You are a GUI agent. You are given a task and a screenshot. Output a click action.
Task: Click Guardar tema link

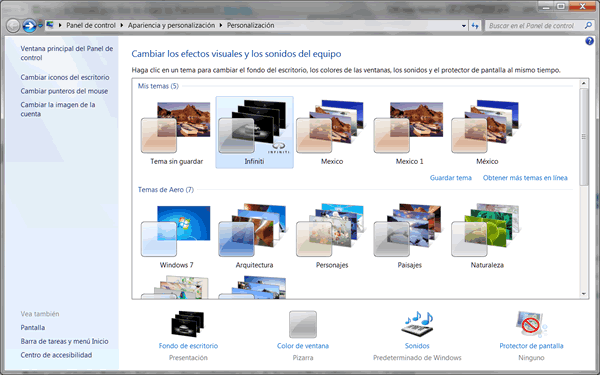pos(450,178)
